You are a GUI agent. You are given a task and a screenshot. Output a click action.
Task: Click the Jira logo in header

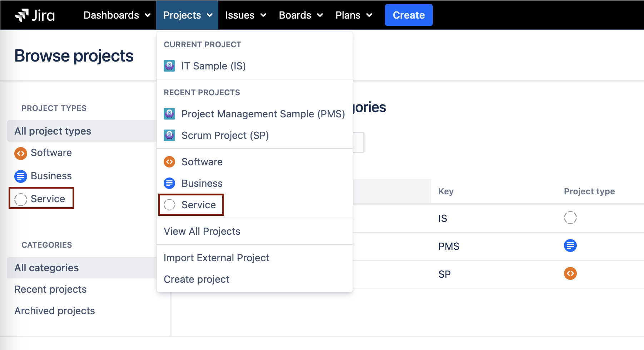pos(35,15)
